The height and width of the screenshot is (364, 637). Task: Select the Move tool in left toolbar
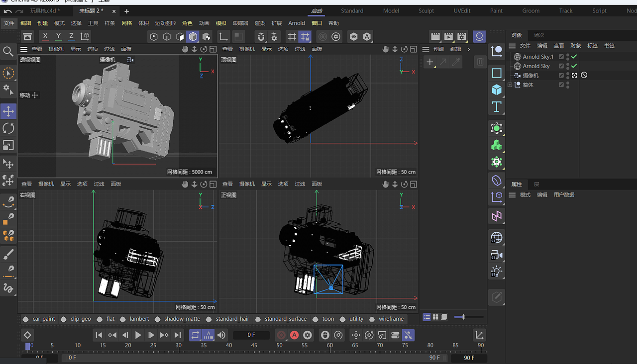click(8, 111)
